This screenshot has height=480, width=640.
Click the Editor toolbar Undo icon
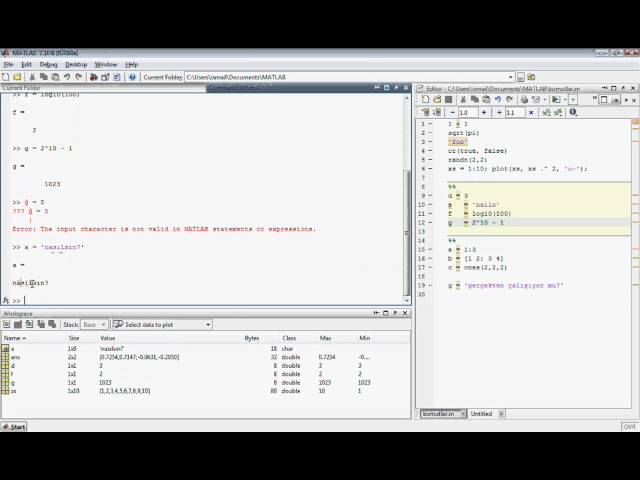click(498, 99)
